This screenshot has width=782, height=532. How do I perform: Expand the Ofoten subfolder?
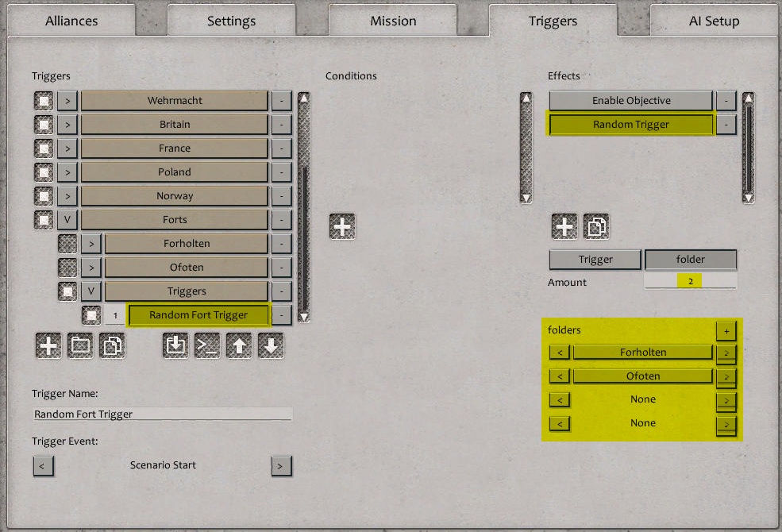(91, 268)
